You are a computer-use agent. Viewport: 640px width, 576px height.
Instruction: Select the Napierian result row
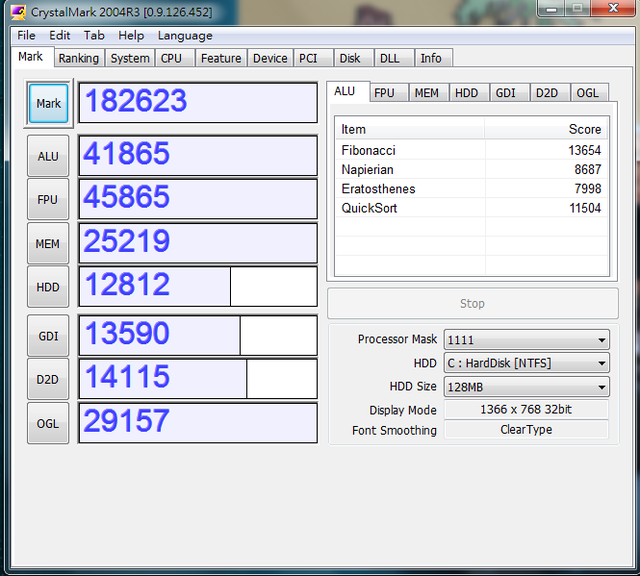click(471, 169)
